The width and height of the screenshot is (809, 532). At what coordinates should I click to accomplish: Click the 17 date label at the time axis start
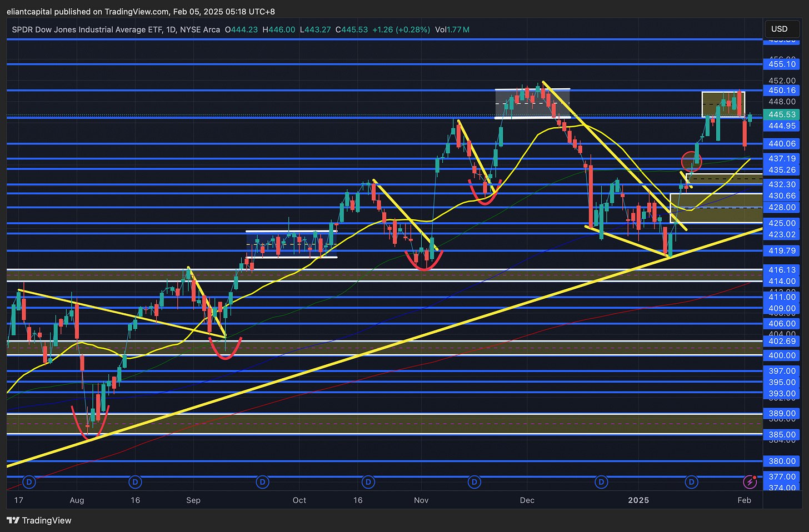coord(19,500)
